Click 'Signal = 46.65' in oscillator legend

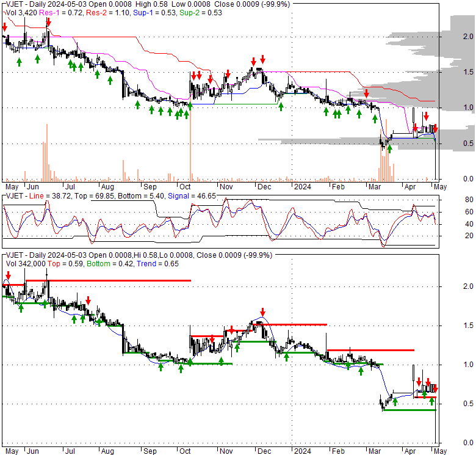pos(192,196)
